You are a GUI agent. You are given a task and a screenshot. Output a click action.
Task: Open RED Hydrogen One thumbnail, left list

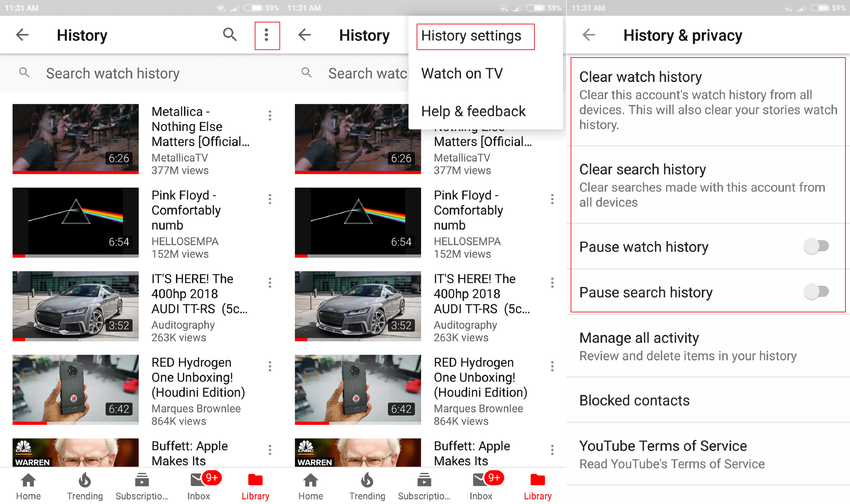coord(76,390)
